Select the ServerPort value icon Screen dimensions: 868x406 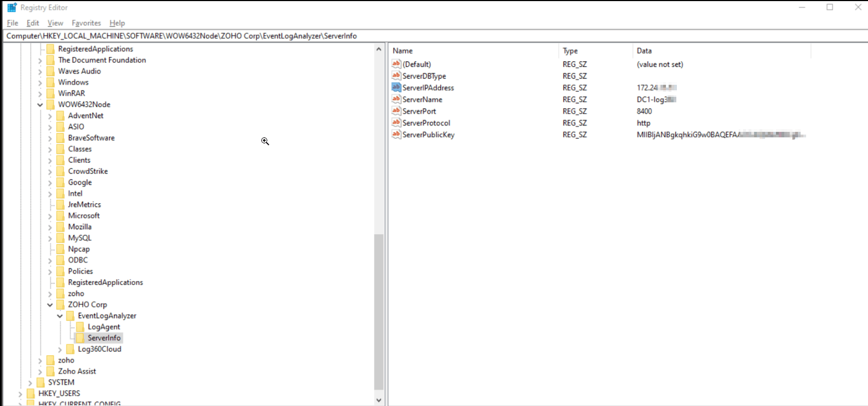(396, 111)
